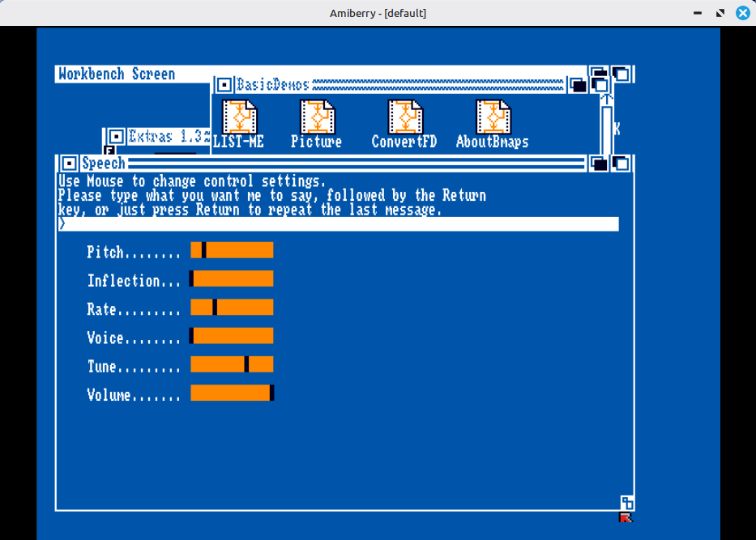The height and width of the screenshot is (540, 756).
Task: Focus the speech text input line
Action: coord(339,224)
